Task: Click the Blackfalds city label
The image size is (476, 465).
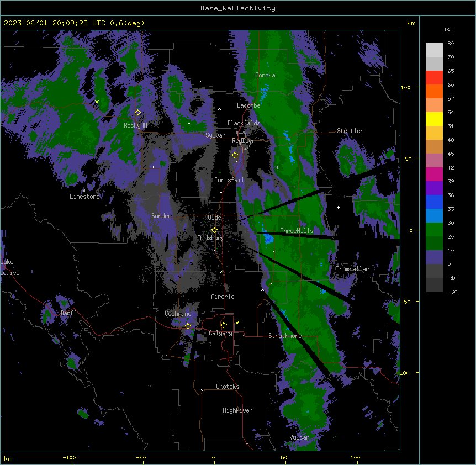Action: tap(244, 123)
